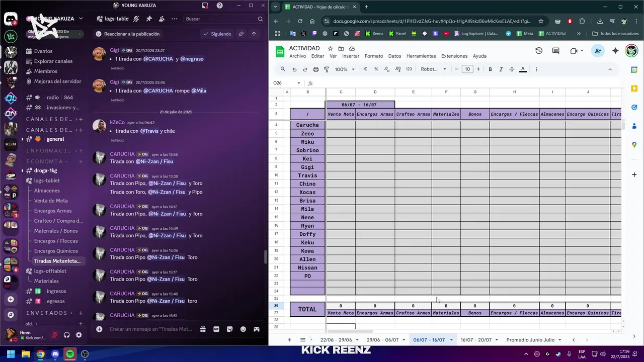Add new sheet with plus button

(x=289, y=340)
